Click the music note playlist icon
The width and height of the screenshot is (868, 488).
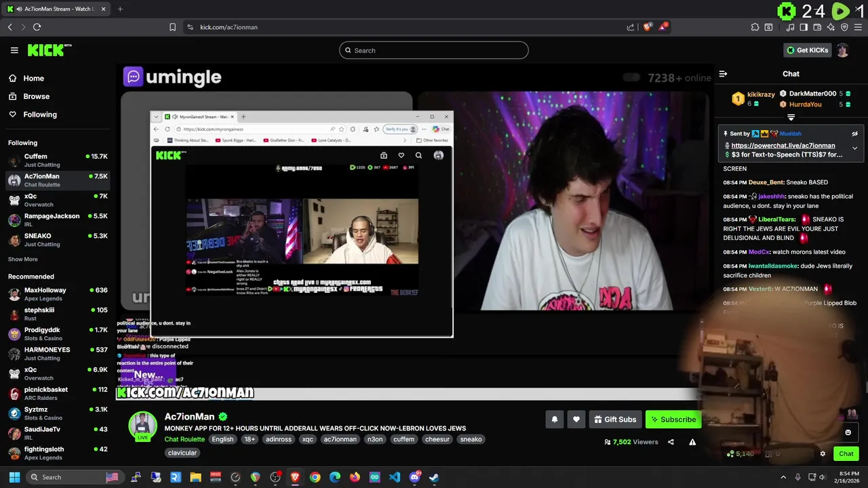[791, 27]
